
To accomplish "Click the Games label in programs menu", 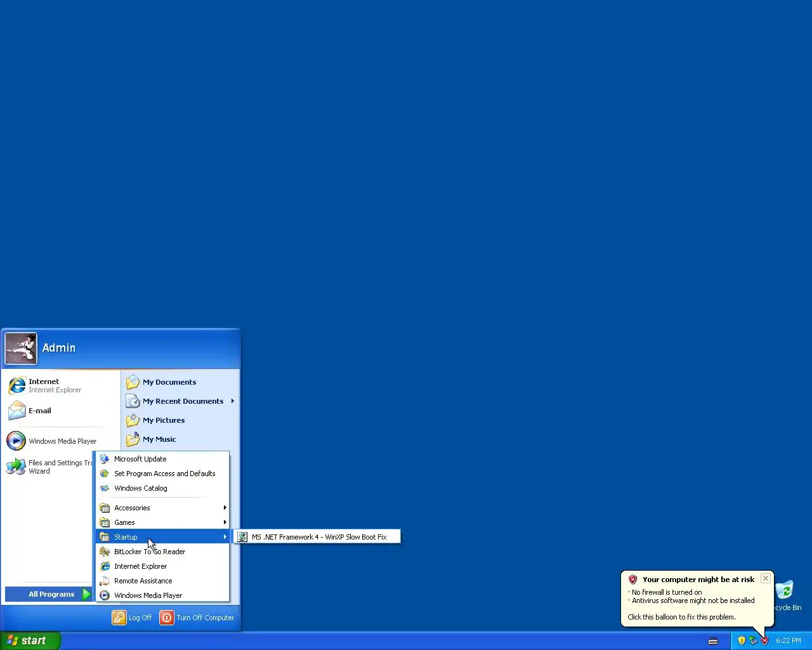I will [x=124, y=522].
